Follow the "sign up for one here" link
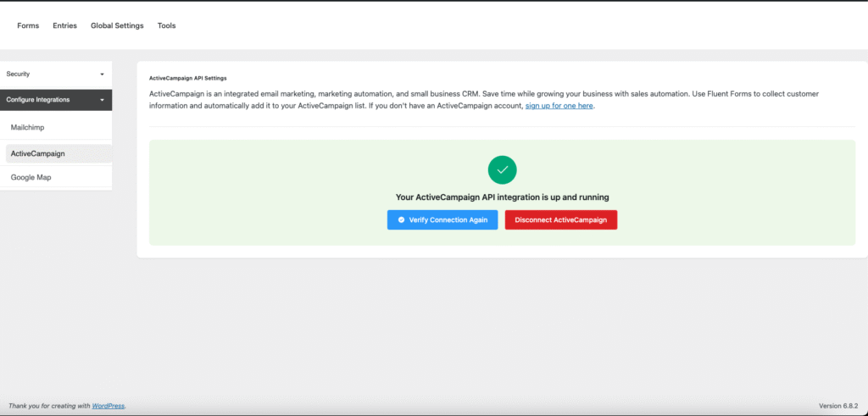This screenshot has width=868, height=416. point(559,106)
